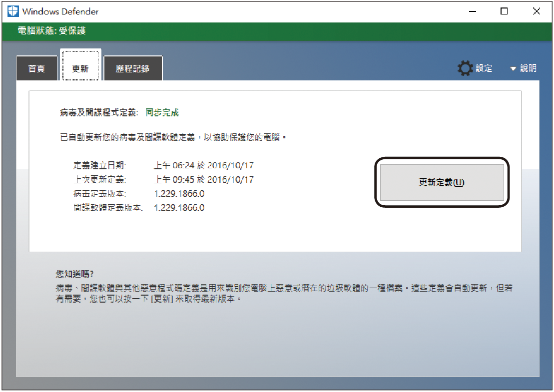Switch to the 首頁 tab
554x392 pixels.
click(37, 68)
